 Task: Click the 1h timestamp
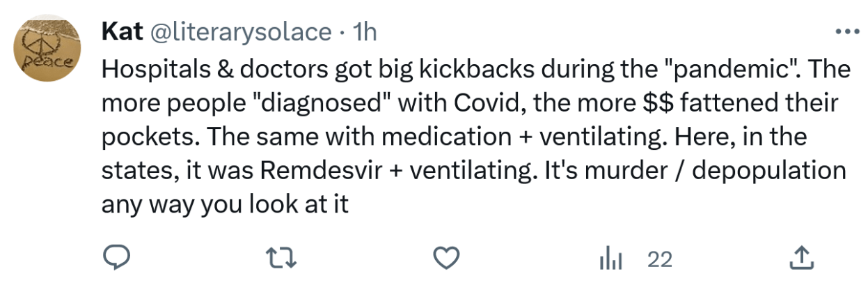365,32
